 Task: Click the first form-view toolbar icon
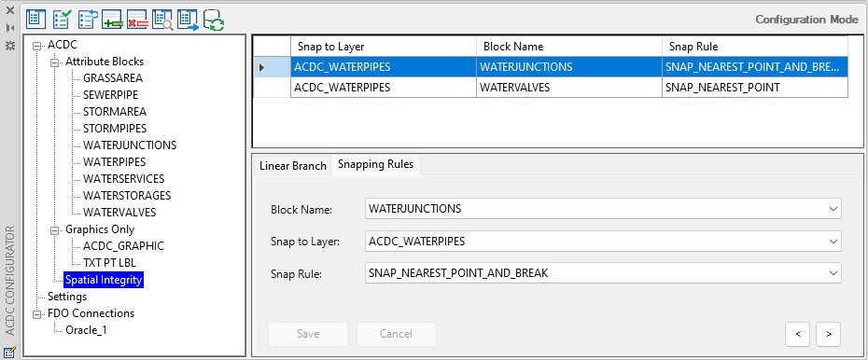tap(36, 20)
